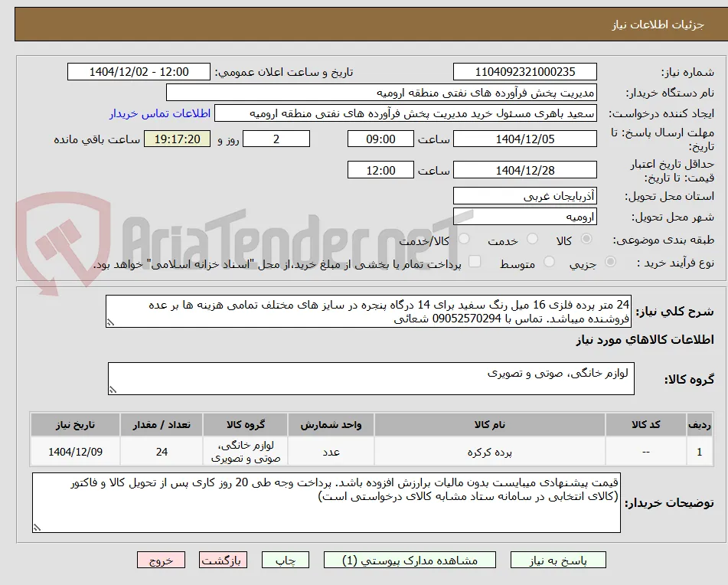Viewport: 728px width, 585px height.
Task: Click the price validity date 1404/12/28
Action: 525,170
